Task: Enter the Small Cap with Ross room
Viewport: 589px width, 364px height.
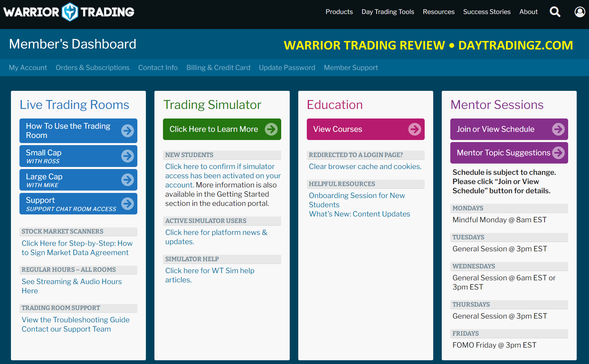Action: coord(78,156)
